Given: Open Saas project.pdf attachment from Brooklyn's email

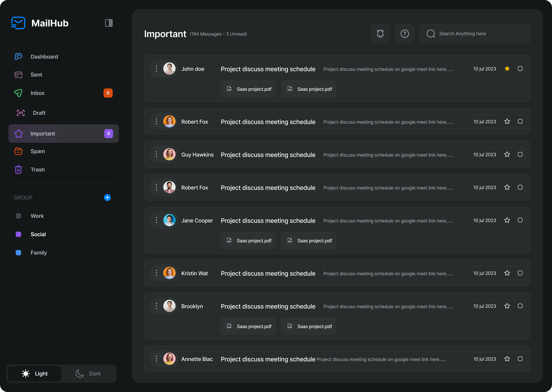Looking at the screenshot, I should pyautogui.click(x=248, y=326).
